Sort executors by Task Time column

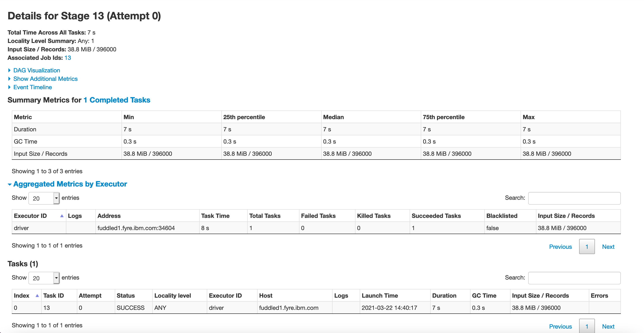point(215,216)
